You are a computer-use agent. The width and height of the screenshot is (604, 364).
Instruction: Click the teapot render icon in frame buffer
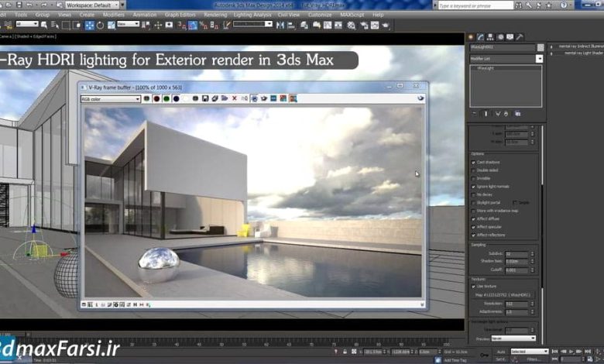click(x=264, y=98)
